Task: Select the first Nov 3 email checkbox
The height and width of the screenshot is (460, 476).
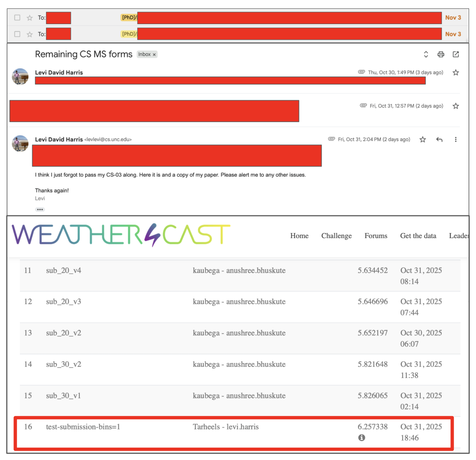Action: point(17,18)
